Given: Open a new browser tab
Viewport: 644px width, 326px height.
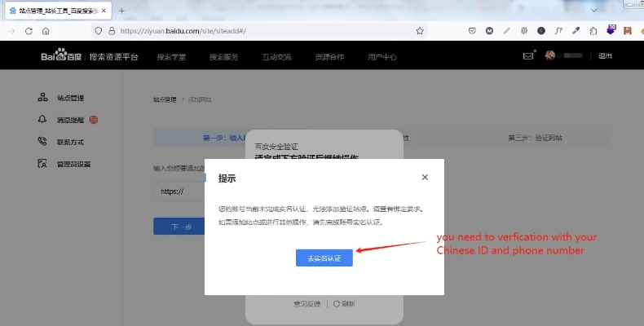Looking at the screenshot, I should point(121,11).
